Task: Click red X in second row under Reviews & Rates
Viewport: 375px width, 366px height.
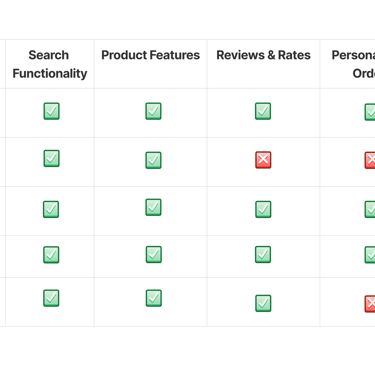Action: tap(263, 160)
